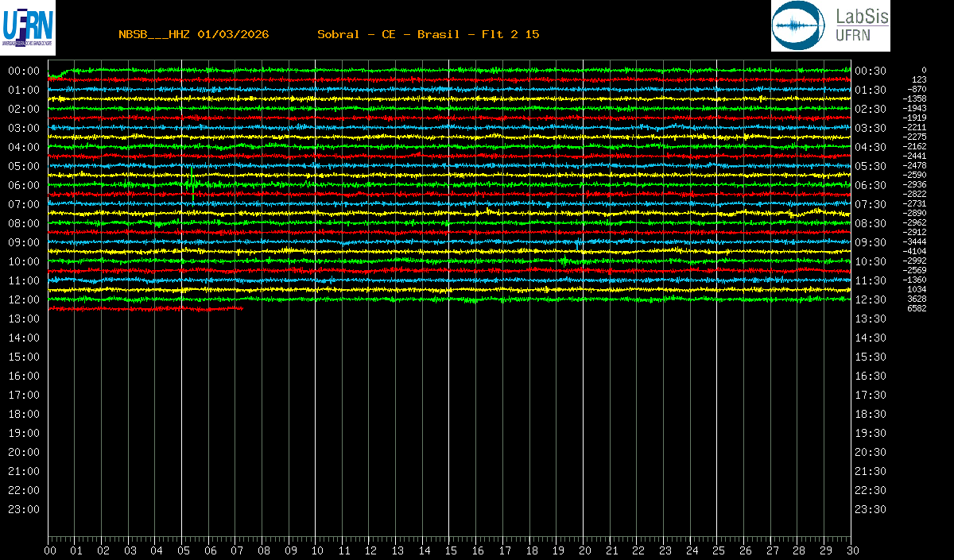Select the 12:00 hour label on the left
This screenshot has height=560, width=954.
pyautogui.click(x=24, y=299)
